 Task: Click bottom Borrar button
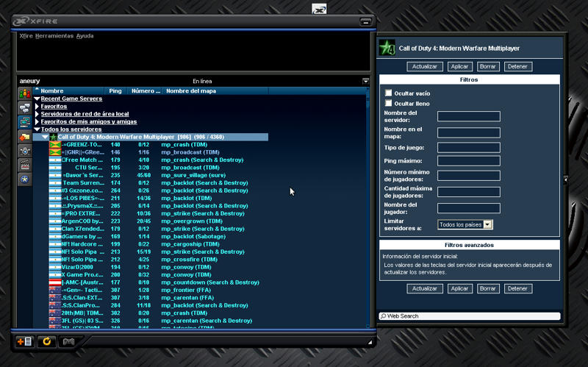pos(488,288)
